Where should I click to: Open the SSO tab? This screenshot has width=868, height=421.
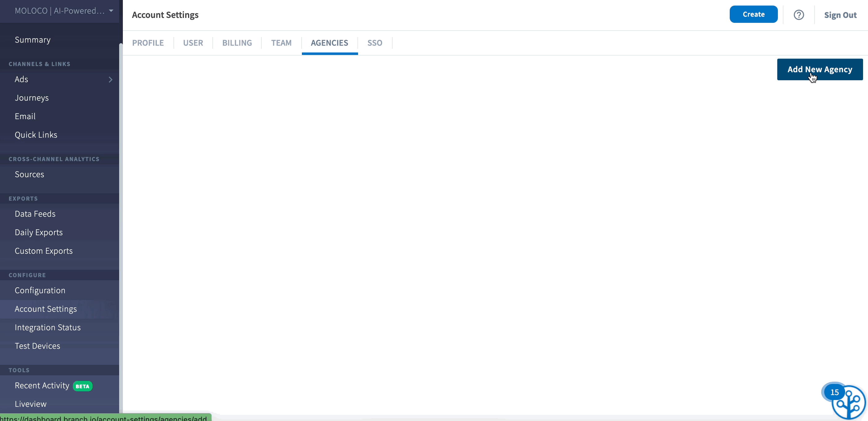pyautogui.click(x=375, y=43)
